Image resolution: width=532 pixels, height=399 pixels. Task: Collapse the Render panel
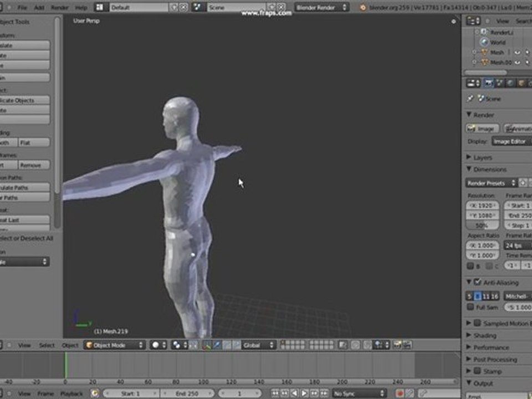(x=469, y=115)
